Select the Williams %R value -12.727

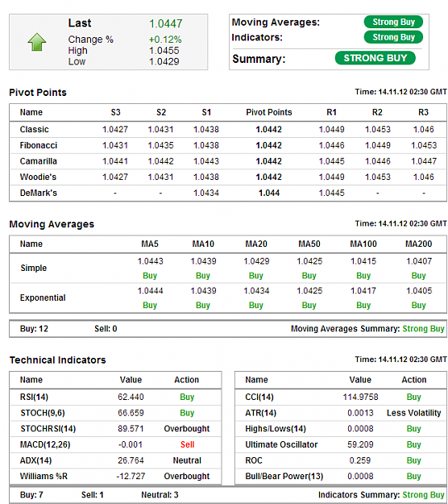[131, 476]
